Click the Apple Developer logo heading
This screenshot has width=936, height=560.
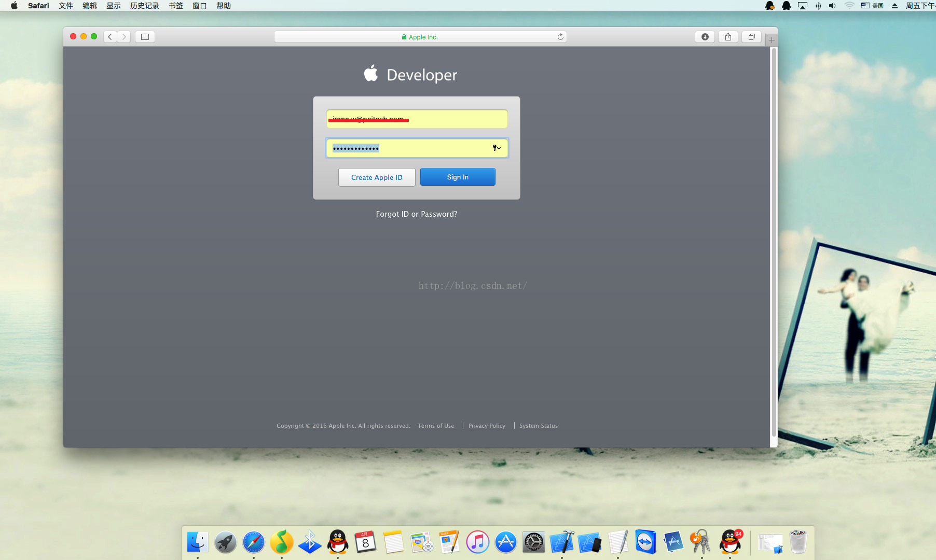[x=410, y=74]
